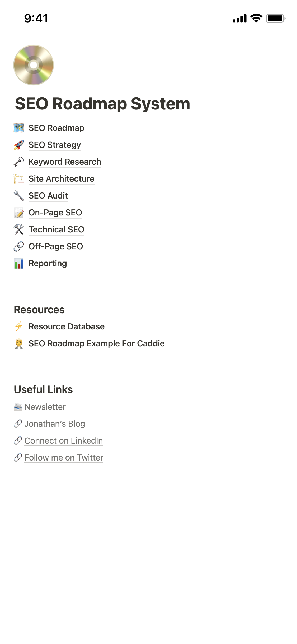Go to the Technical SEO page

point(56,229)
